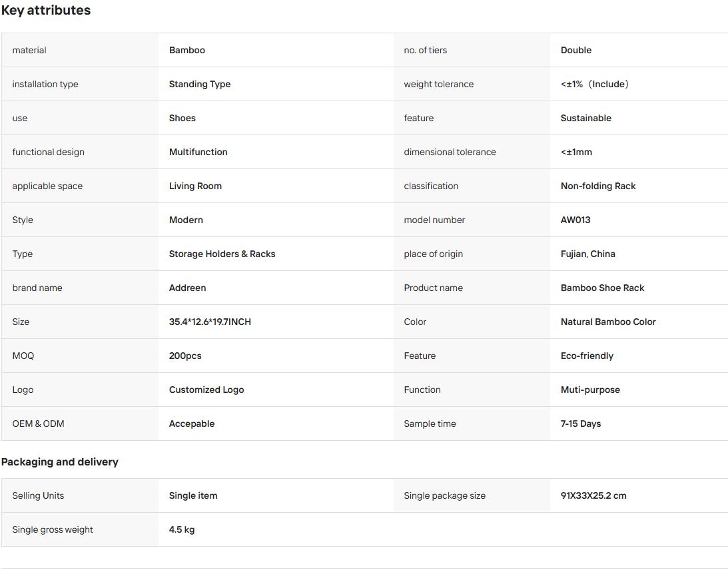The height and width of the screenshot is (570, 728).
Task: Click the 91X33X25.2 cm package size
Action: pyautogui.click(x=593, y=495)
